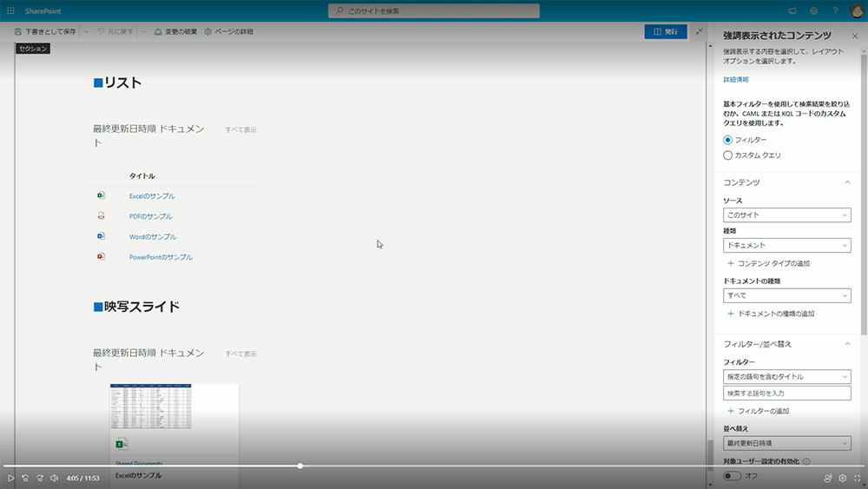
Task: Open the 並べ替え dropdown showing 最終更新日時順
Action: 786,443
